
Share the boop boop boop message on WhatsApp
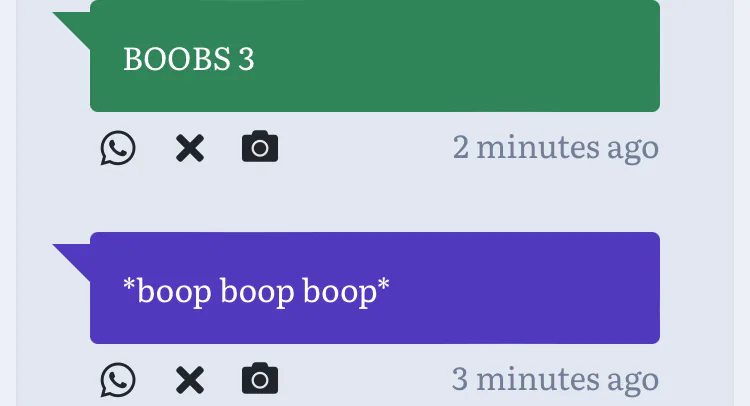[x=118, y=380]
